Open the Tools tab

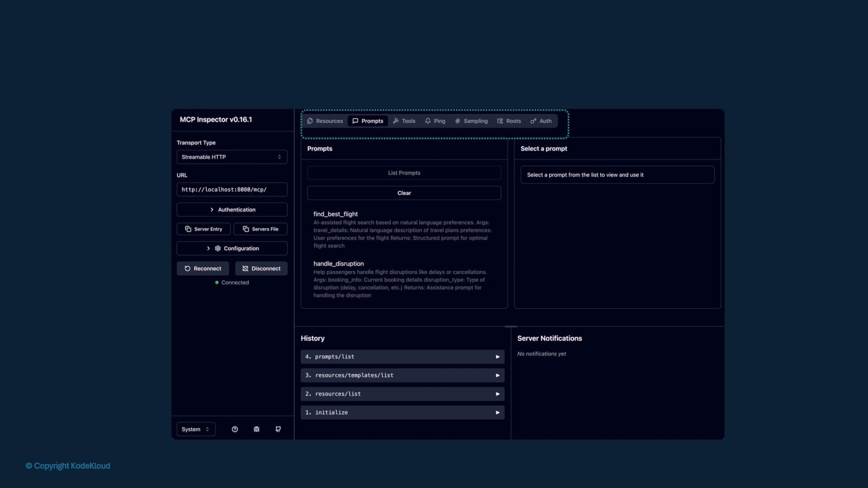pyautogui.click(x=404, y=121)
